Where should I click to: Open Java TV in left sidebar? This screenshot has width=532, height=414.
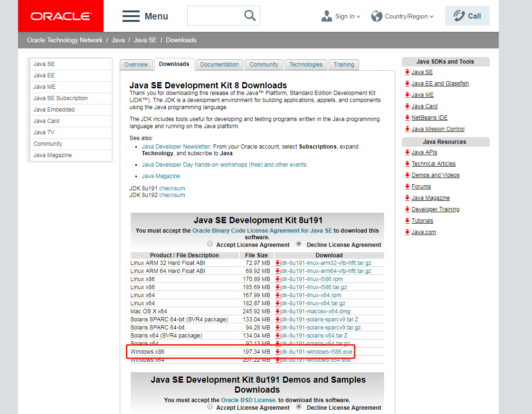[x=71, y=132]
